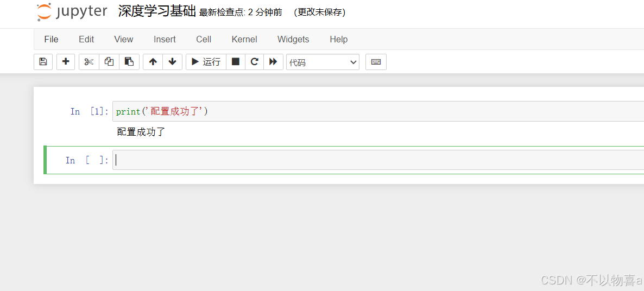Run the cell with 运行 button
Screen dimensions: 644x291
click(206, 62)
